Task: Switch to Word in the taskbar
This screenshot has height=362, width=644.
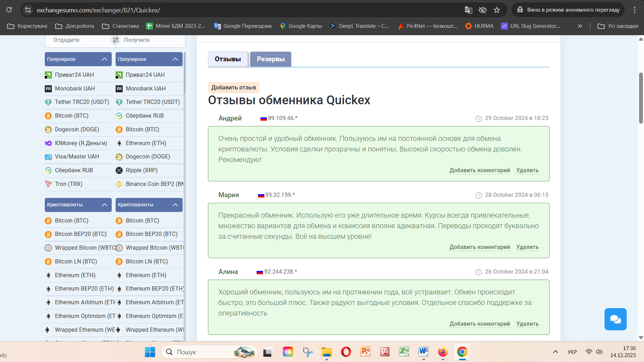Action: (x=423, y=352)
